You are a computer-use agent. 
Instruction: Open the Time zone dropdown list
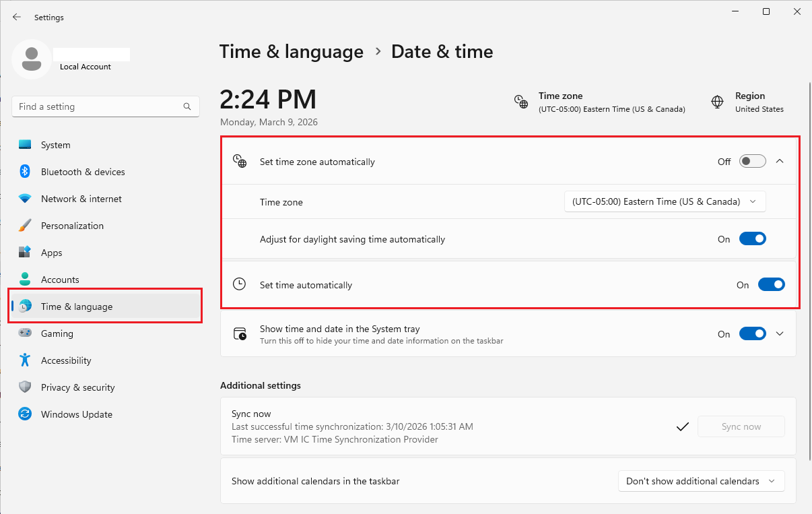tap(665, 201)
